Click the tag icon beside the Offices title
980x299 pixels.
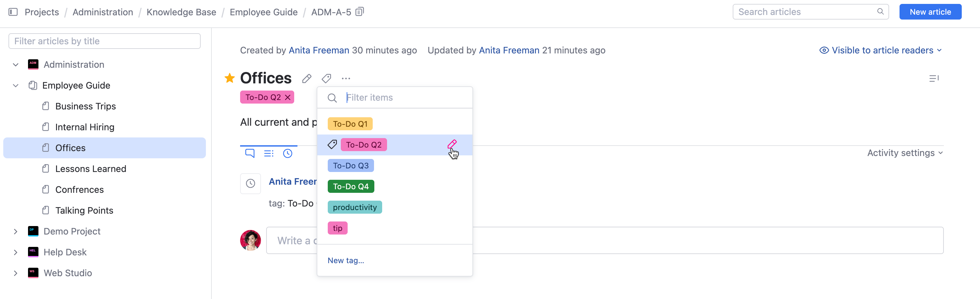tap(326, 78)
